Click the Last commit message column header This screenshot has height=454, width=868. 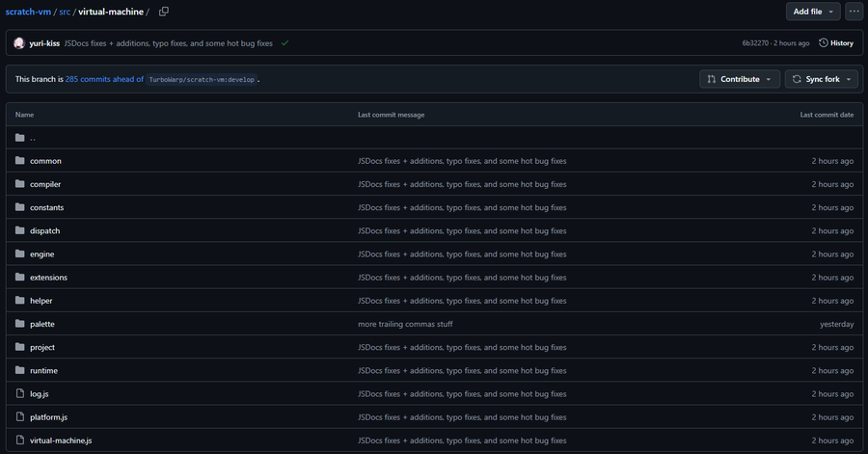(391, 115)
